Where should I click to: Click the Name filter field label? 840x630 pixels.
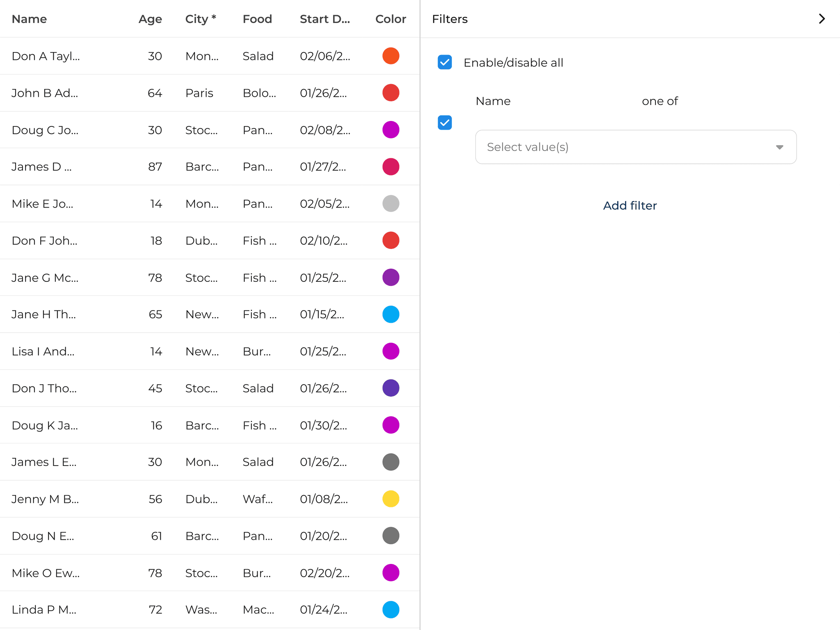pyautogui.click(x=493, y=101)
